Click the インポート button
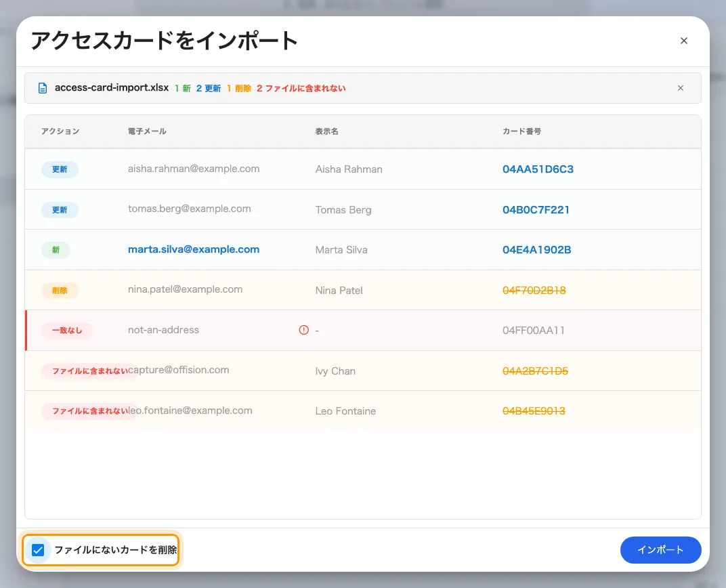This screenshot has width=726, height=588. [x=660, y=550]
